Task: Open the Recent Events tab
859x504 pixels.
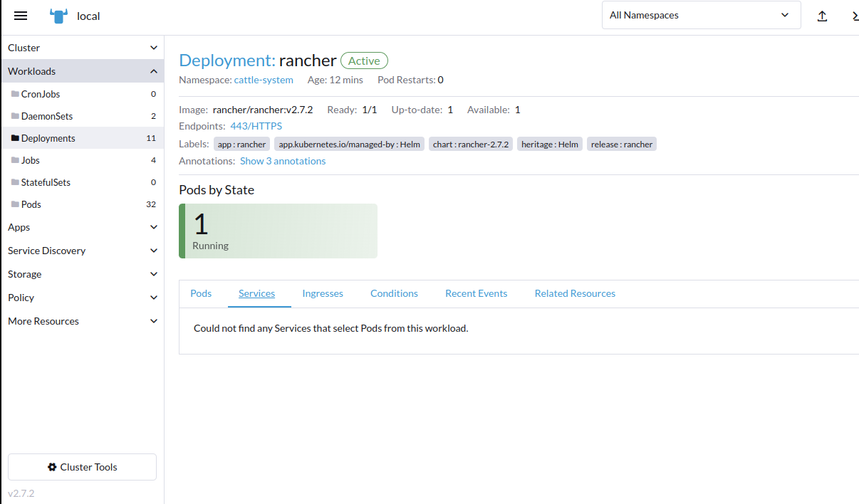Action: coord(476,293)
